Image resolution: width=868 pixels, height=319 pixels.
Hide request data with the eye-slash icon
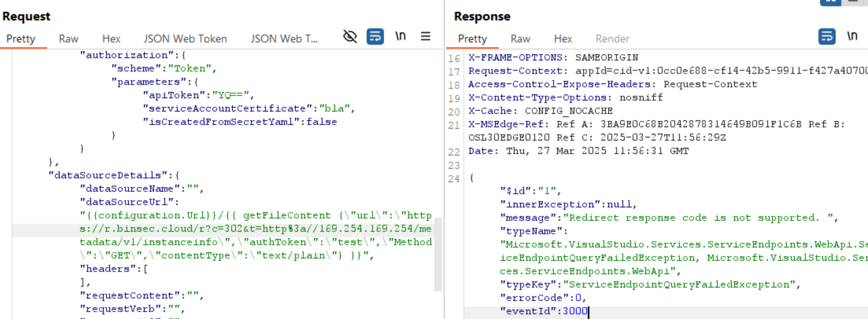(349, 36)
